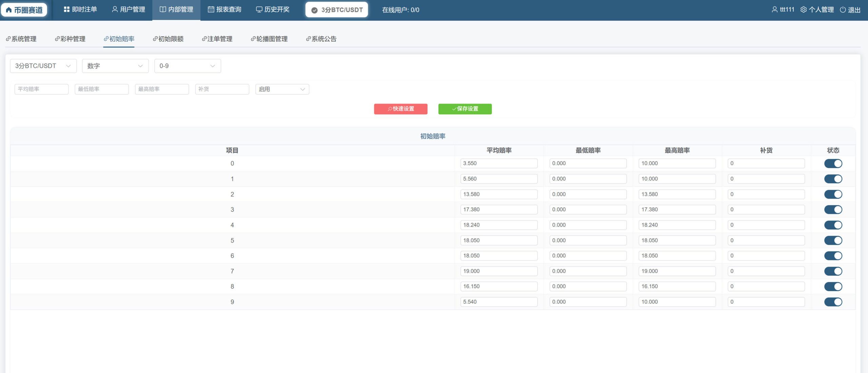
Task: Focus the 平均赔率 quick-set input field
Action: click(41, 89)
